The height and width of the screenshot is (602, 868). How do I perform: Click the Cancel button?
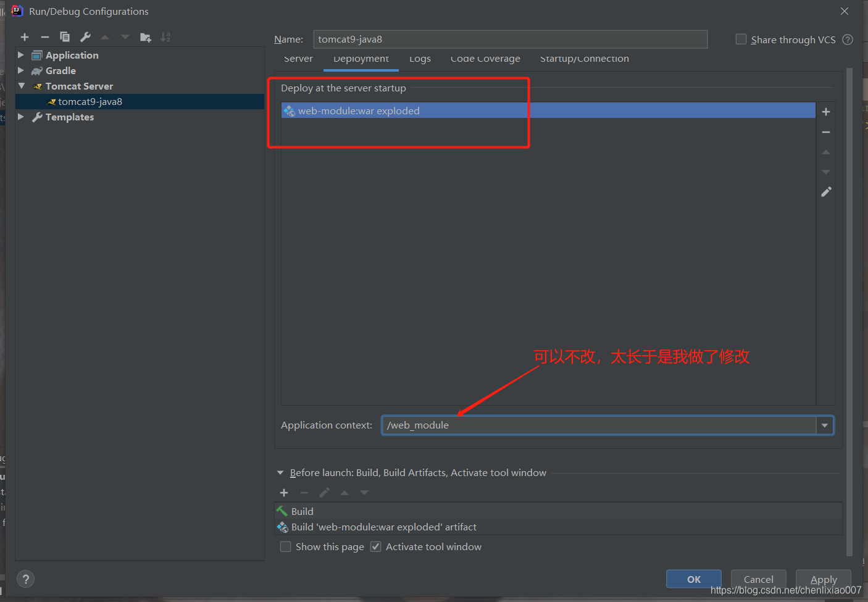[x=759, y=579]
